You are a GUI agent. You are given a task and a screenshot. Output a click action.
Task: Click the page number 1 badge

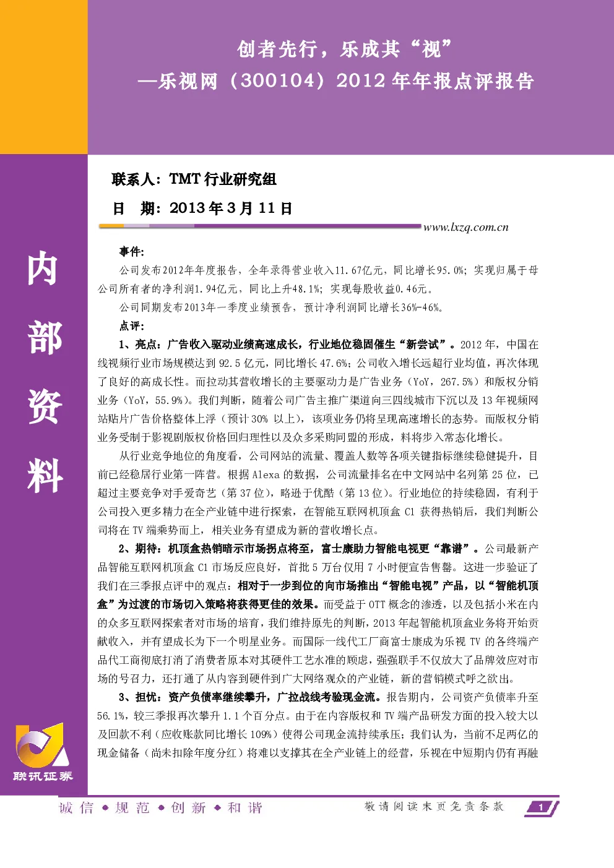tap(542, 807)
